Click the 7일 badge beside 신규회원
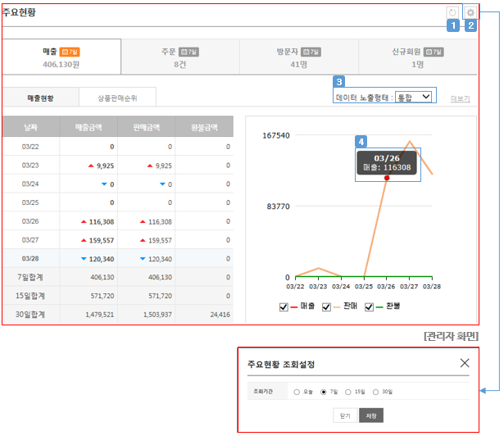 tap(434, 52)
